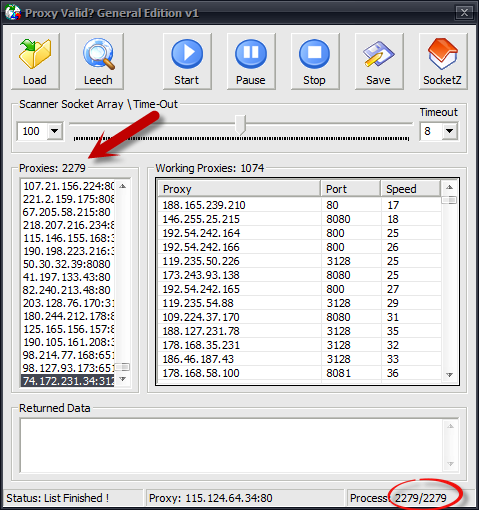479x510 pixels.
Task: Sort by Port column header
Action: [350, 189]
